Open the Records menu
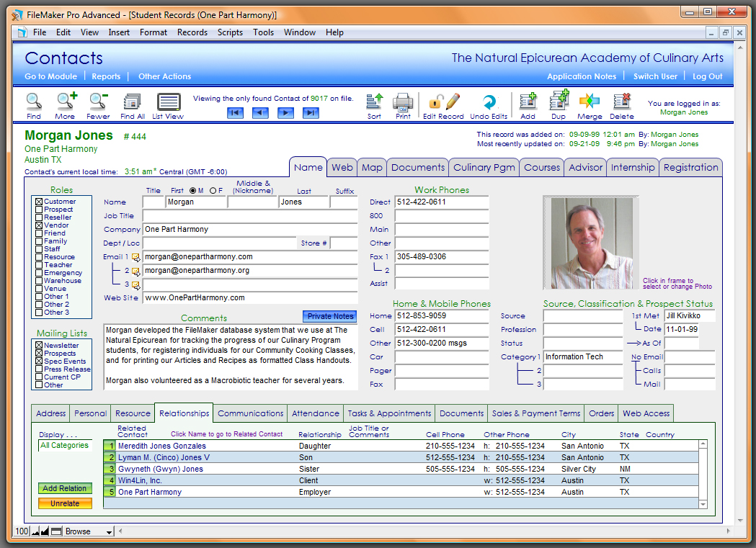This screenshot has width=756, height=548. coord(192,32)
